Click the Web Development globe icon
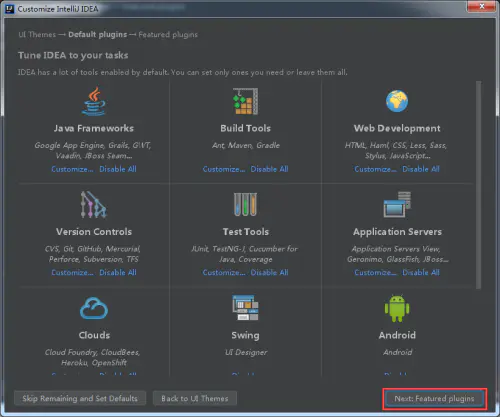Image resolution: width=500 pixels, height=417 pixels. pyautogui.click(x=397, y=101)
